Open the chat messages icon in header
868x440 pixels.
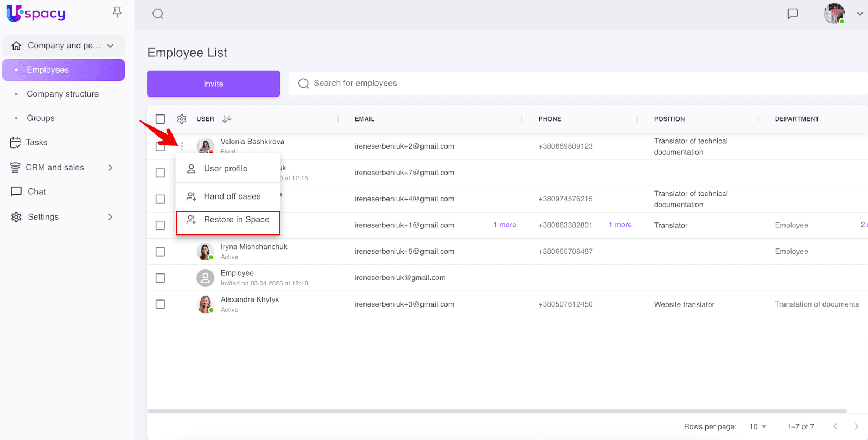793,14
